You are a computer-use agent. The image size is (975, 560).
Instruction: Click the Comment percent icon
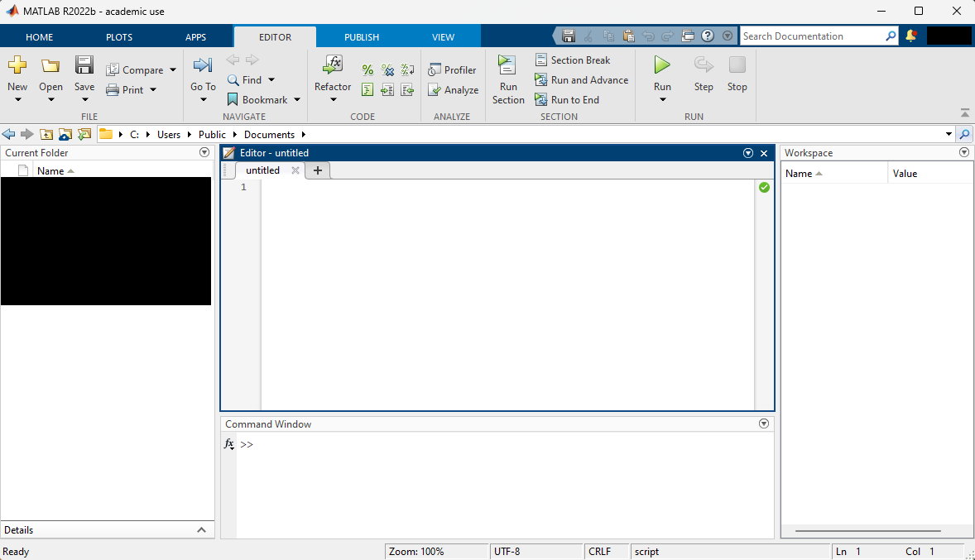click(x=367, y=69)
